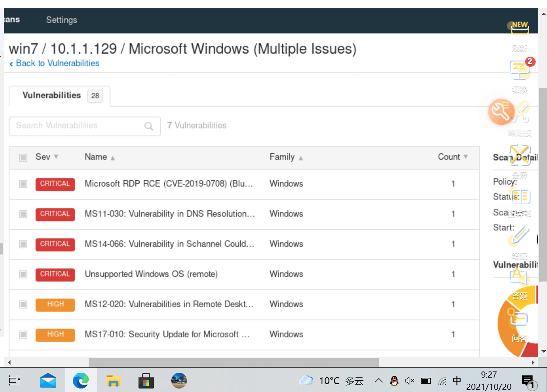Image resolution: width=547 pixels, height=392 pixels.
Task: Open the Scans menu item
Action: click(12, 20)
